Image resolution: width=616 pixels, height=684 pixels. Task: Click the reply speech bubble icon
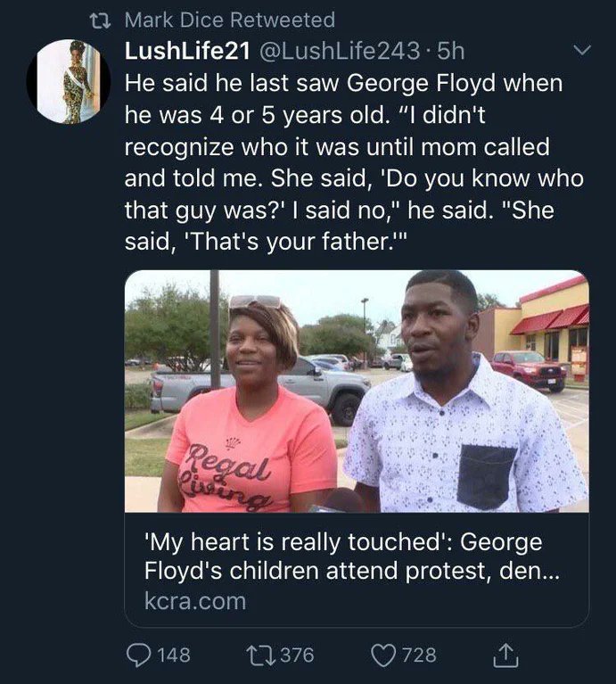pyautogui.click(x=138, y=655)
